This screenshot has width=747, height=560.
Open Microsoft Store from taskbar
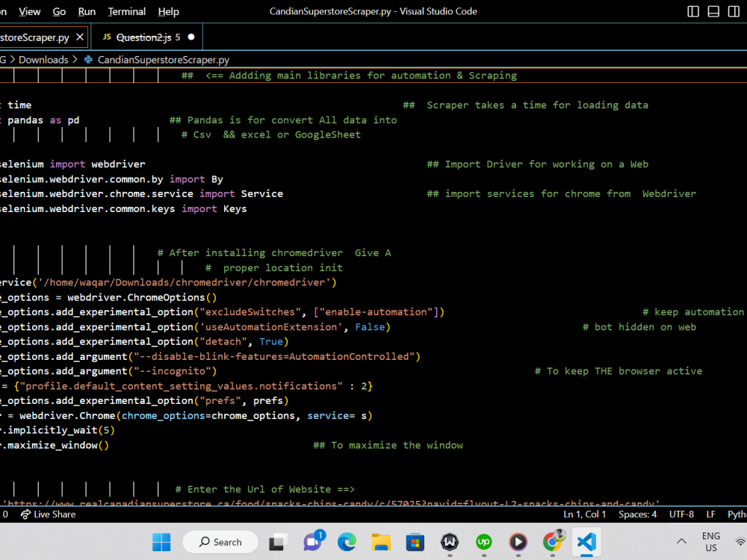click(415, 542)
